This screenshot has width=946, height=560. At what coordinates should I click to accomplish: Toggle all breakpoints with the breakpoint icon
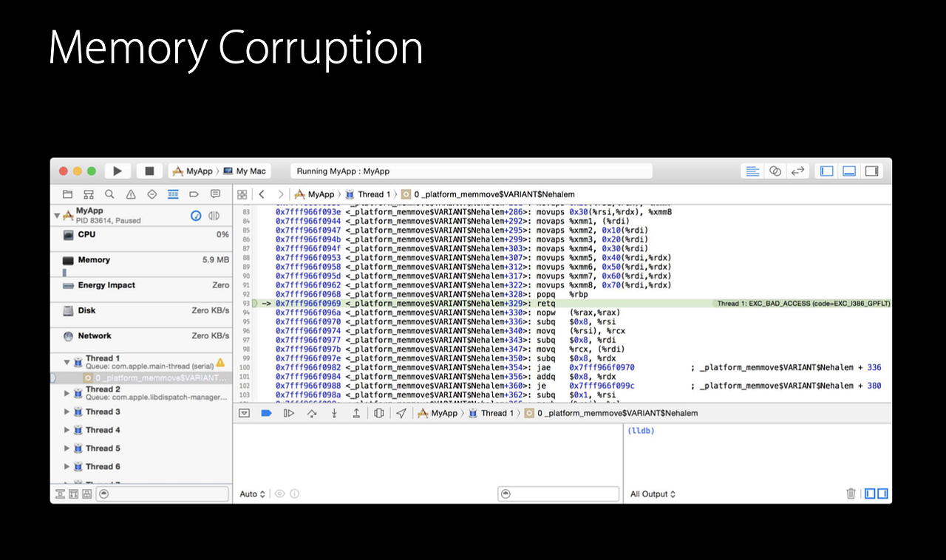267,413
